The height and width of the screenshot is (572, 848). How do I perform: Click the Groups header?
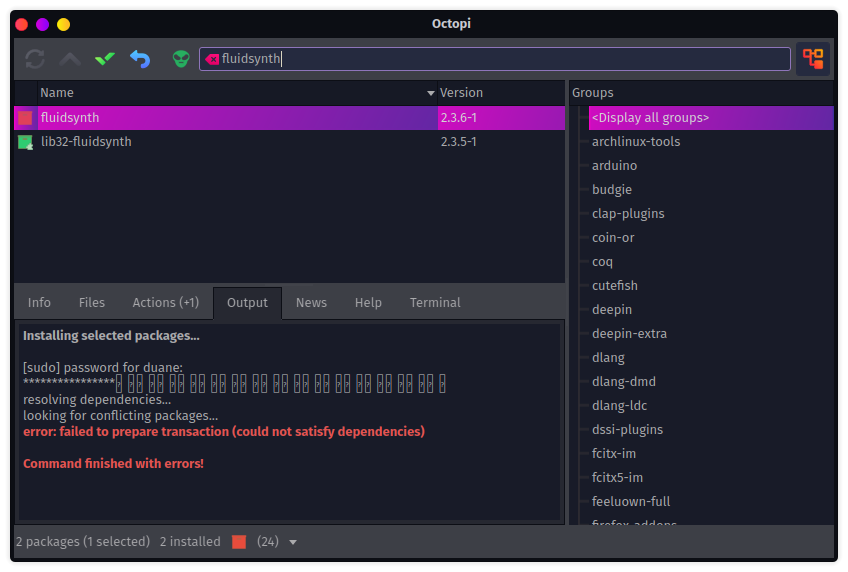[x=701, y=93]
